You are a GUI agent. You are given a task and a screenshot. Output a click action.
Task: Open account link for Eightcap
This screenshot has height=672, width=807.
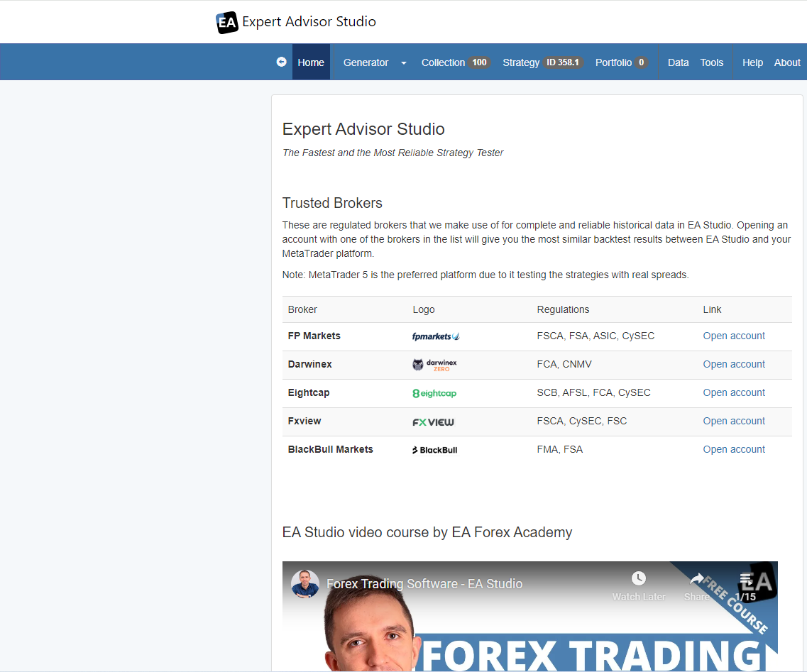[734, 392]
